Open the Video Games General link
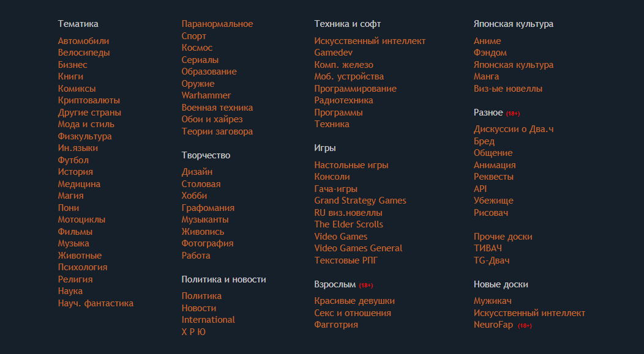The image size is (644, 354). pos(358,249)
